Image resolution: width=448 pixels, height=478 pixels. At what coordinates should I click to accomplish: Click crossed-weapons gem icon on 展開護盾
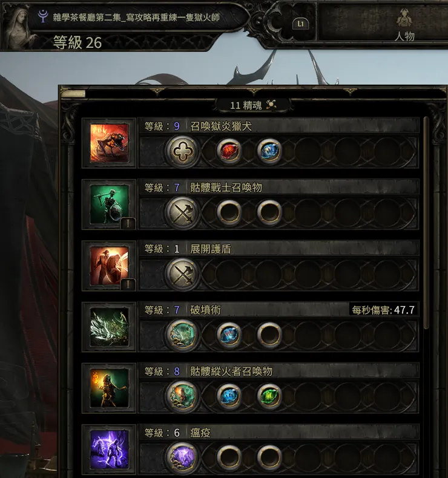pos(182,273)
